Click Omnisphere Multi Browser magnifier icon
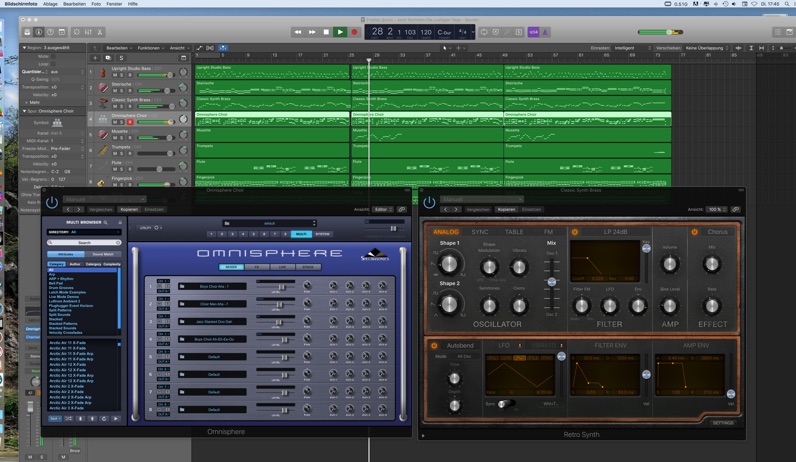The height and width of the screenshot is (462, 796). tap(106, 222)
